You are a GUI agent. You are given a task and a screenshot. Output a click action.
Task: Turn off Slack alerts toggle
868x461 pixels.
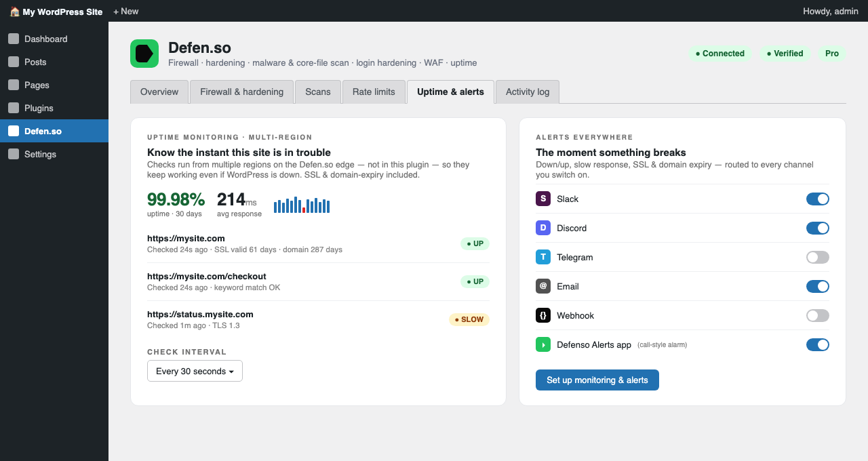(x=818, y=199)
